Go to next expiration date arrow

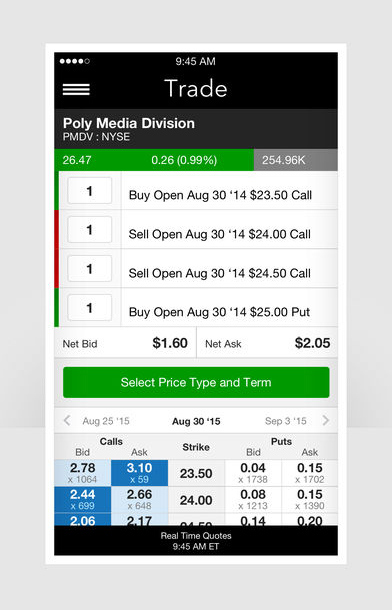click(326, 421)
